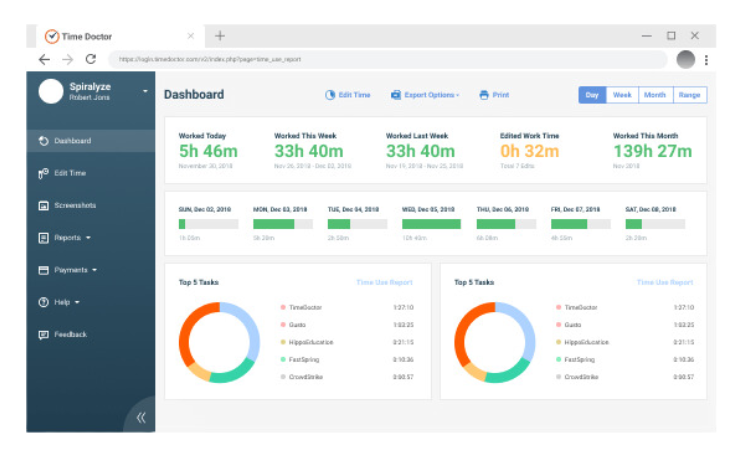Click the Edit Time sidebar icon
The width and height of the screenshot is (750, 450).
(x=44, y=173)
